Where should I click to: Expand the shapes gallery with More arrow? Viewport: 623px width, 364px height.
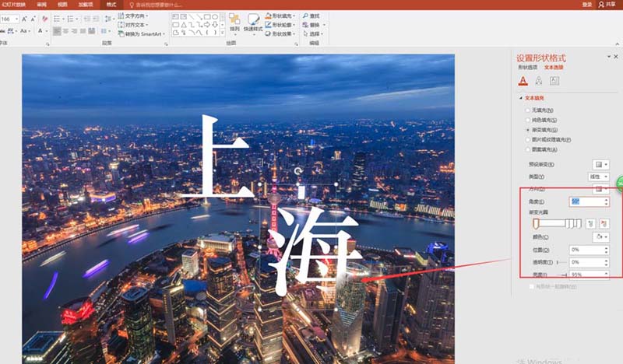pos(222,33)
